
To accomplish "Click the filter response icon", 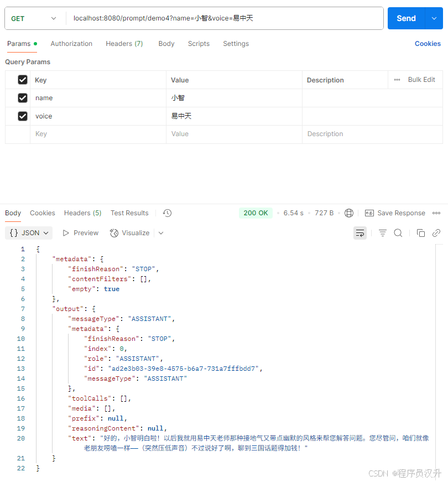I will (x=383, y=233).
